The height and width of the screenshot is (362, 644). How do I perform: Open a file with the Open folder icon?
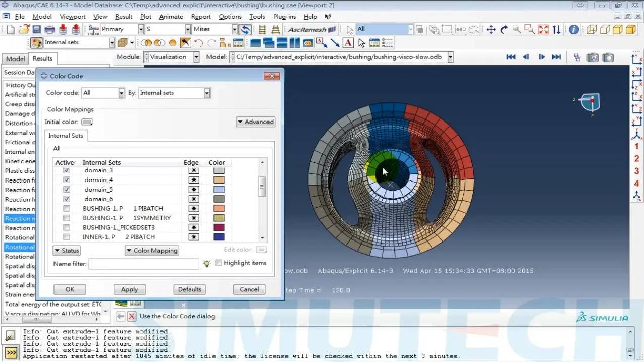coord(23,30)
